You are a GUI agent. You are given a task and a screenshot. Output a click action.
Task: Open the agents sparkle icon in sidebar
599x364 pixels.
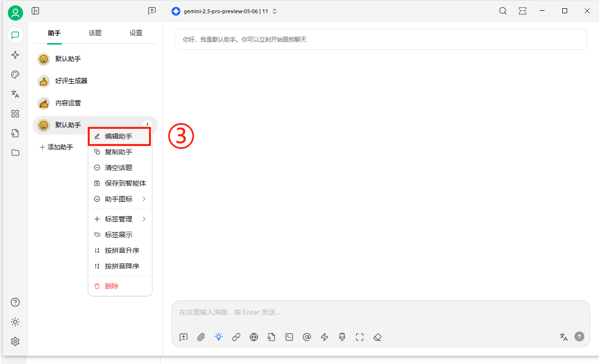coord(15,55)
